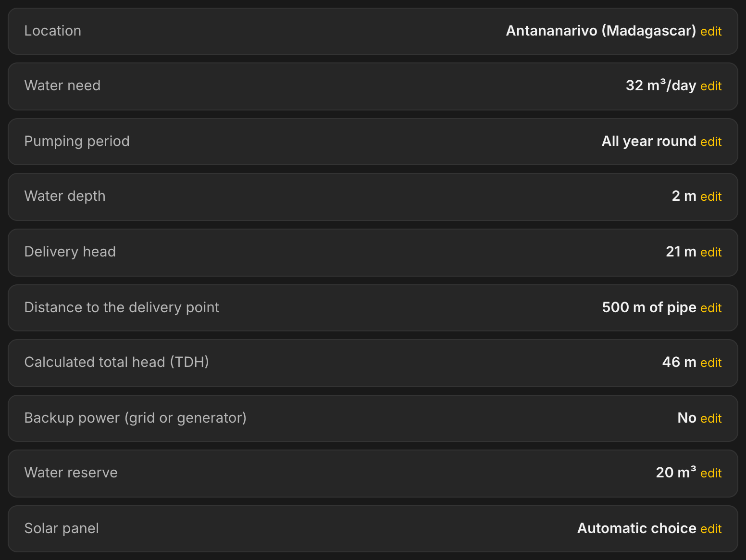Screen dimensions: 746x560
Task: Edit the Water reserve value
Action: coord(711,473)
